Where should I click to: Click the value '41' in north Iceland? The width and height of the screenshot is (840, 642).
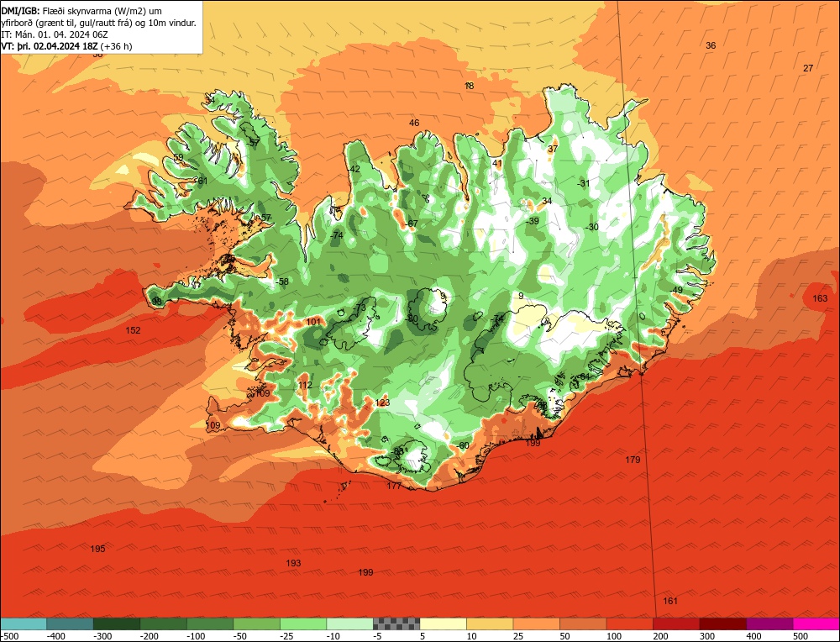point(497,164)
